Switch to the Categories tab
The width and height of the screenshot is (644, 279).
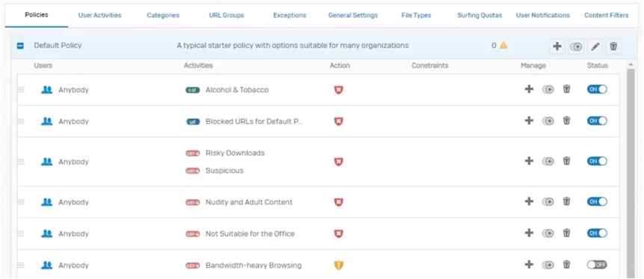163,15
